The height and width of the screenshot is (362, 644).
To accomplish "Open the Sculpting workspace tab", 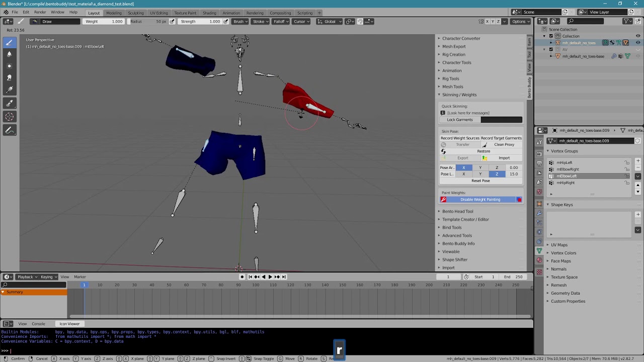I will (136, 13).
